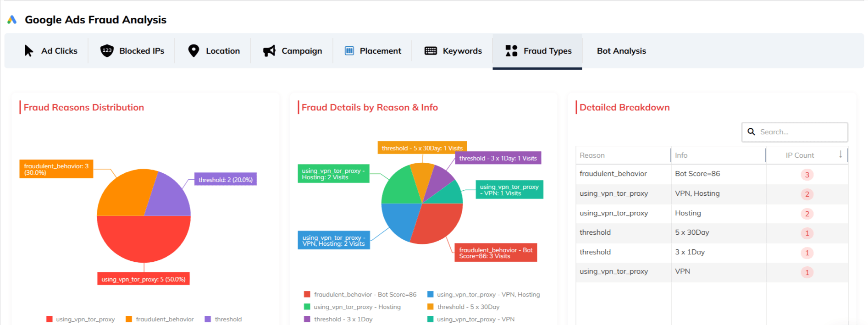Click IP count badge 3 for fraudulent_behavior
This screenshot has height=325, width=868.
coord(807,175)
